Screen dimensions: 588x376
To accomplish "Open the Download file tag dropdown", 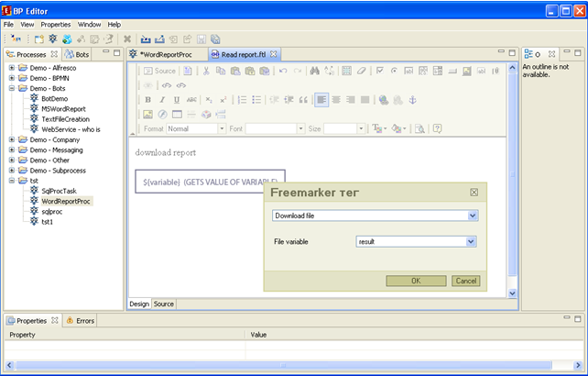I will 375,216.
